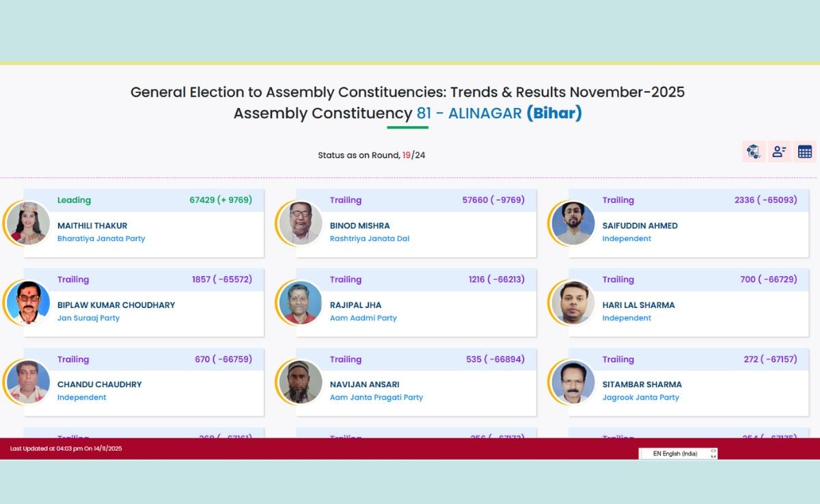Click the ALINAGAR constituency title link
The height and width of the screenshot is (504, 820).
(x=484, y=113)
